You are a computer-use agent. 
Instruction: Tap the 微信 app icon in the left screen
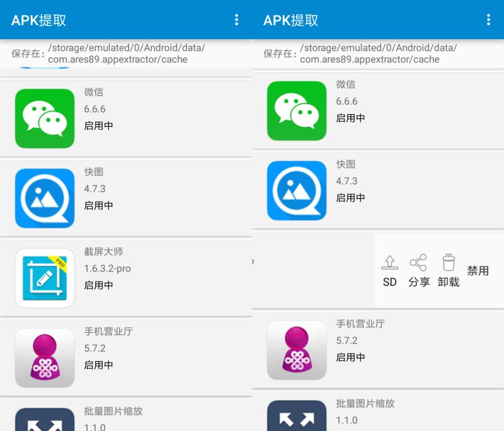point(45,118)
